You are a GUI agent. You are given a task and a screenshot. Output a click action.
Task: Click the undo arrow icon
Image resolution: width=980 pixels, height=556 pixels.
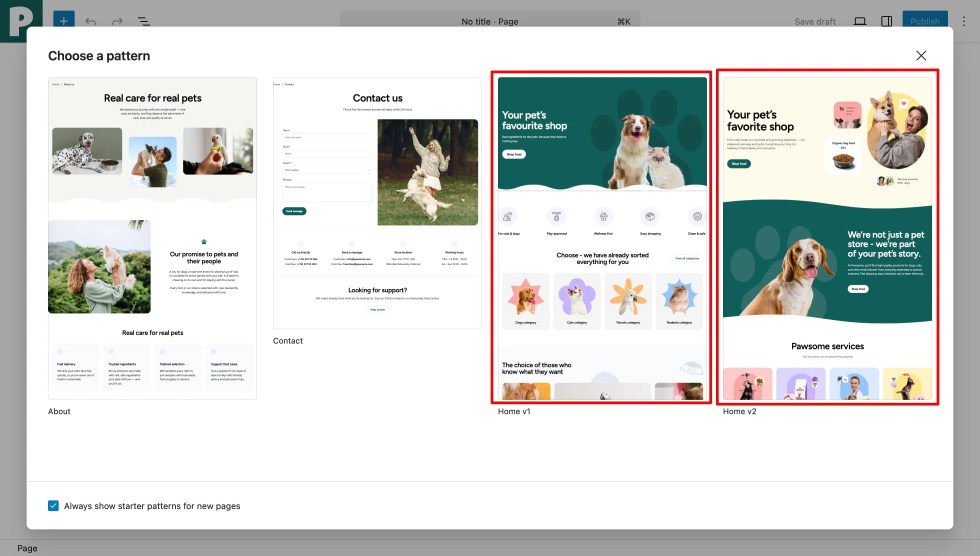point(91,21)
